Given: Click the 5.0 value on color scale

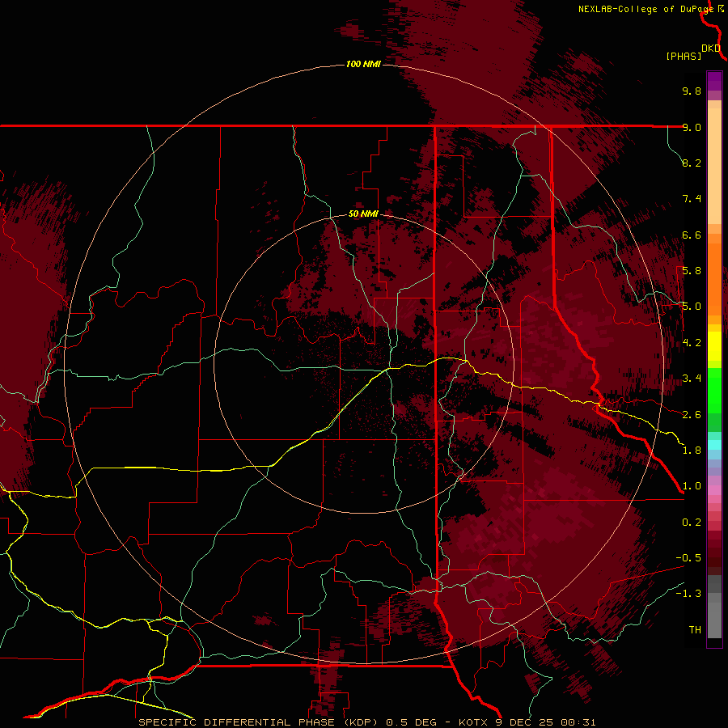Looking at the screenshot, I should [692, 307].
